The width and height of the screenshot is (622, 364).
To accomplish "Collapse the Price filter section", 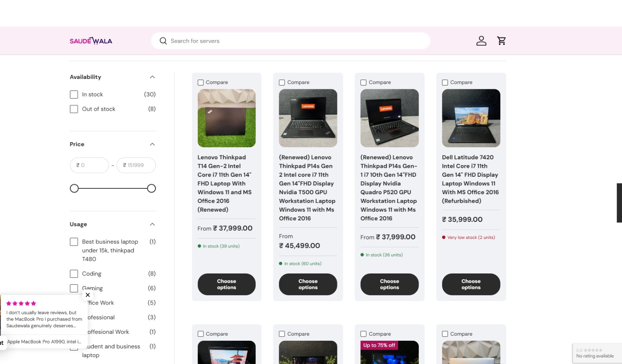I will click(152, 144).
